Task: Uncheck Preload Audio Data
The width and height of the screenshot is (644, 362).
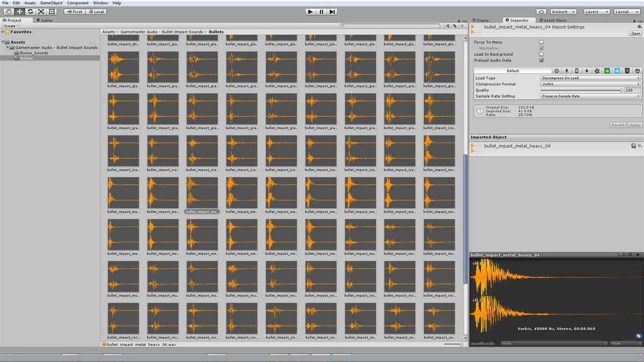Action: (x=541, y=60)
